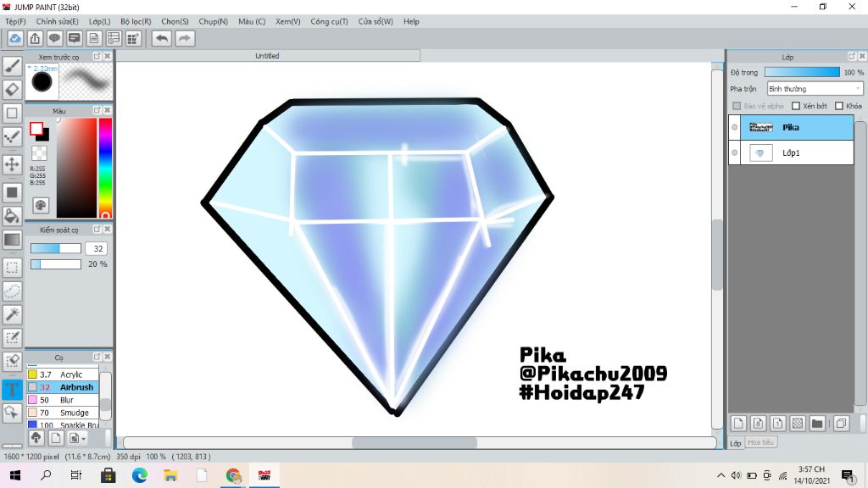Screen dimensions: 868x488
Task: Open the Công cụ(T) menu
Action: [330, 21]
